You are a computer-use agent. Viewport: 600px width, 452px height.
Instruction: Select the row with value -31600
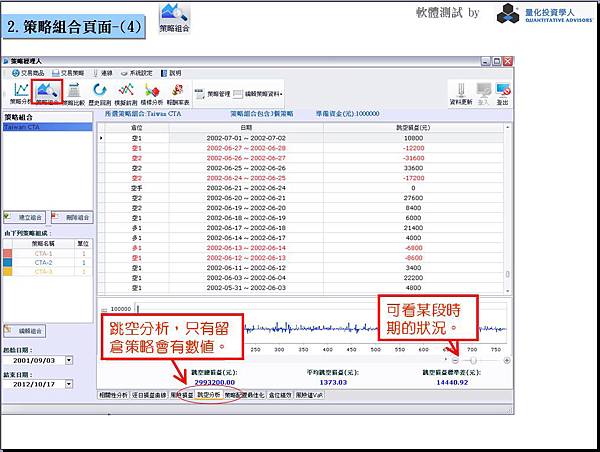(301, 158)
